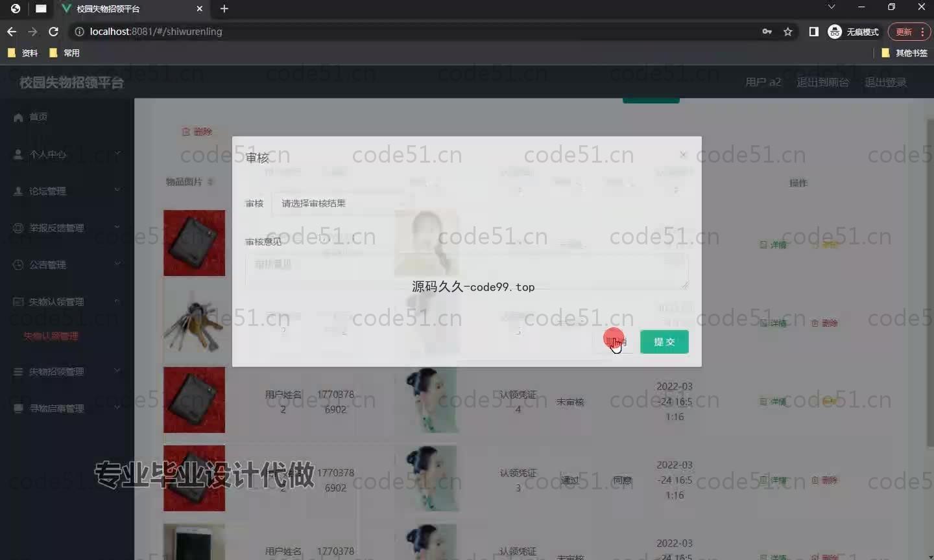Open the white phone item thumbnail
This screenshot has height=560, width=934.
coord(194,542)
